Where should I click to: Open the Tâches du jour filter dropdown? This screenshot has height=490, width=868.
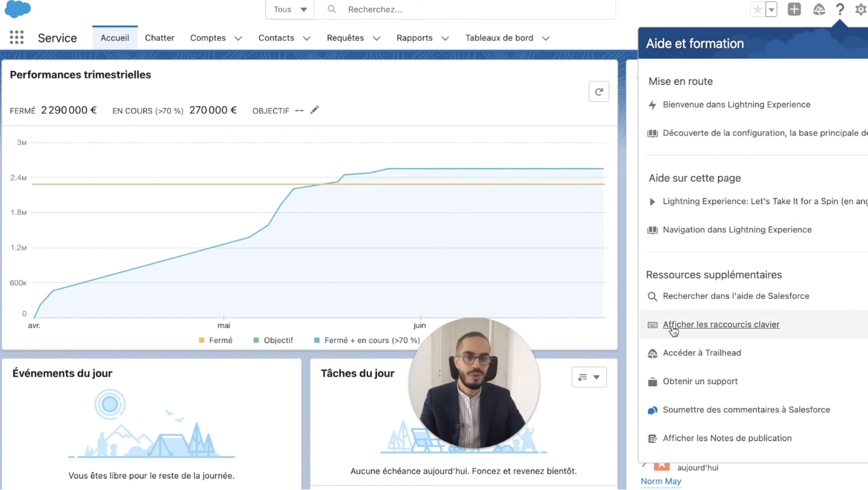[589, 377]
